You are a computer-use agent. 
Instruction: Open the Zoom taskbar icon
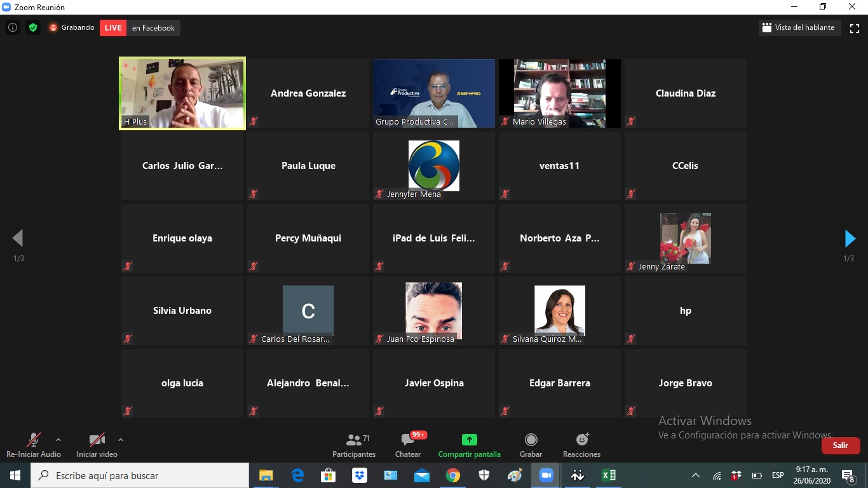[546, 475]
